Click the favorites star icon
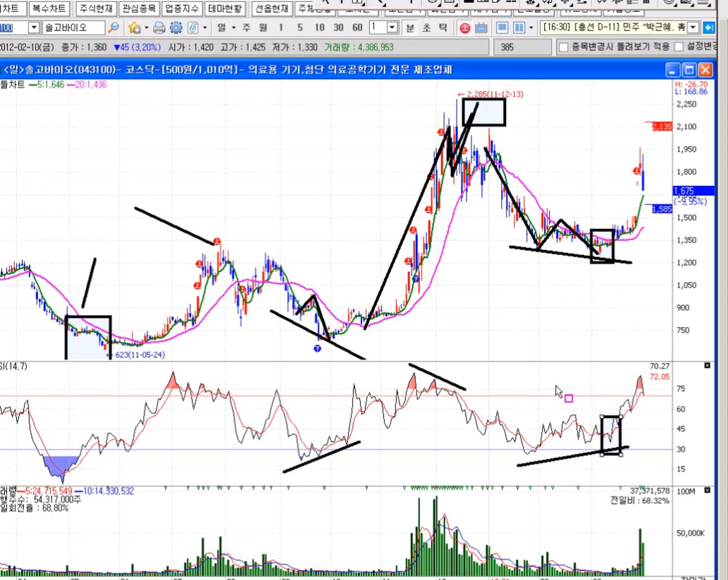 tap(135, 27)
